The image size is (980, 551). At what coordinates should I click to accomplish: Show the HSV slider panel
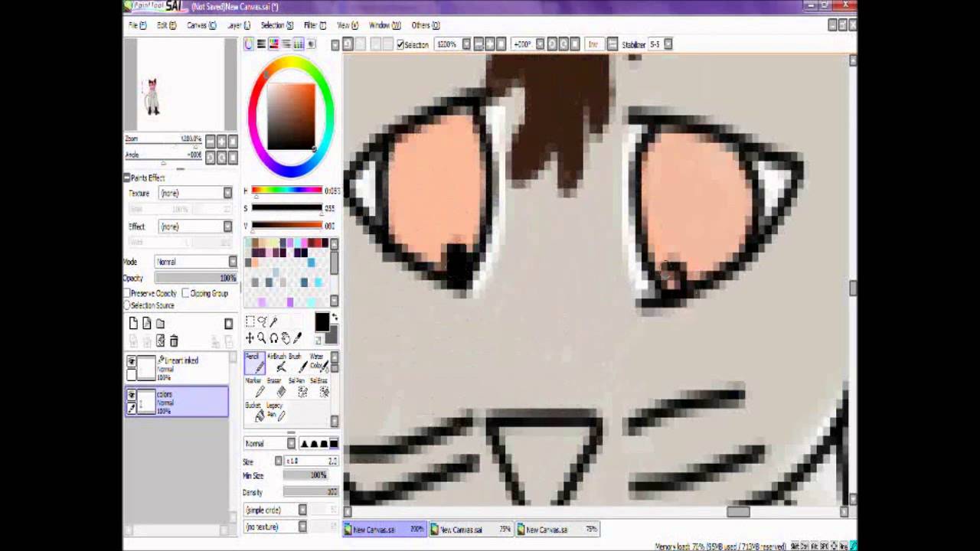coord(273,44)
